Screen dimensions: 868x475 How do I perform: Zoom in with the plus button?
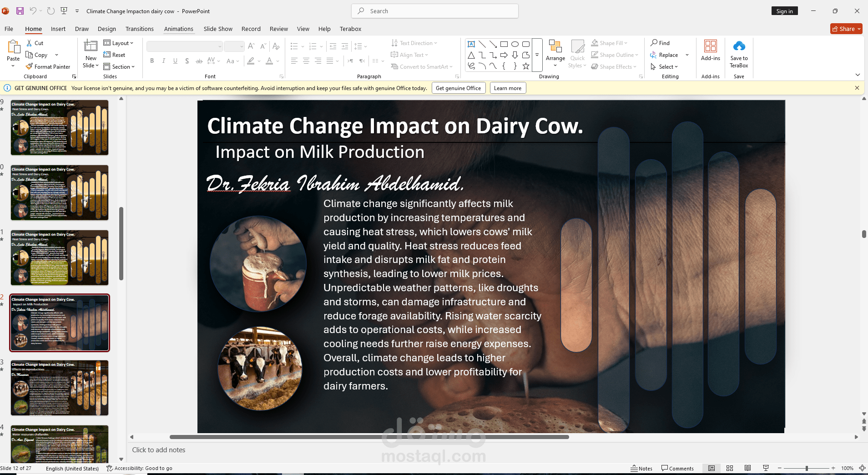click(833, 468)
